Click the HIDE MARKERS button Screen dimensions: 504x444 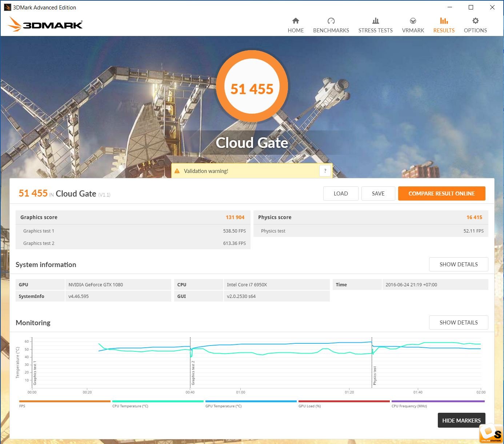(x=461, y=420)
